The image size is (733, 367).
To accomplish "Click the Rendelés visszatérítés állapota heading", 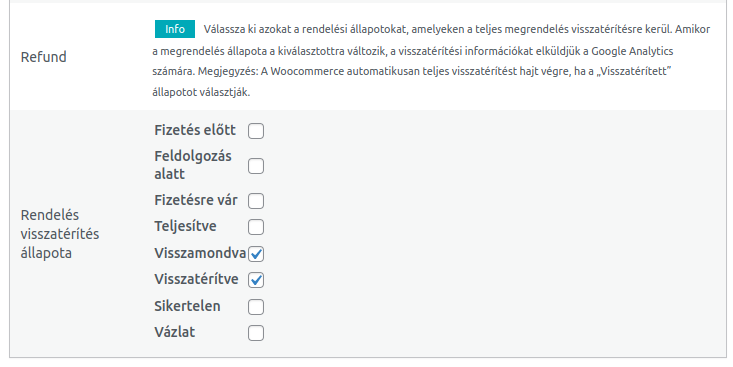I will [x=60, y=234].
